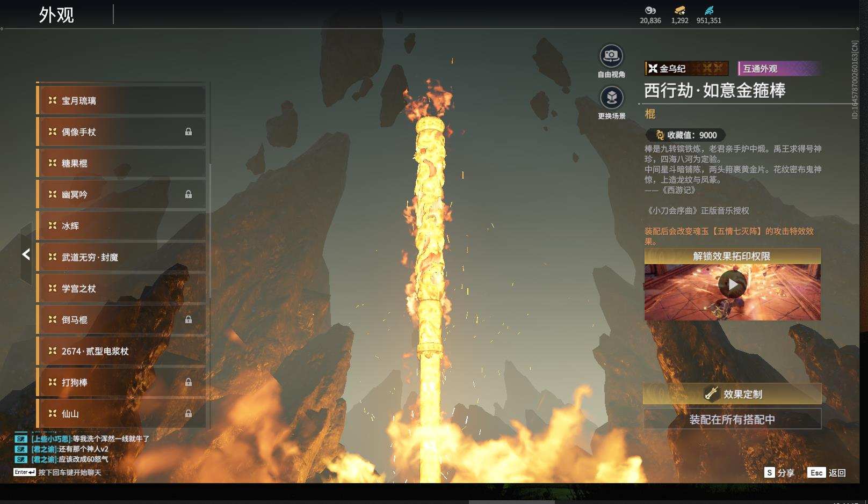The image size is (868, 504).
Task: Click the 武道无穷·封魔 row weapon icon
Action: [x=52, y=257]
